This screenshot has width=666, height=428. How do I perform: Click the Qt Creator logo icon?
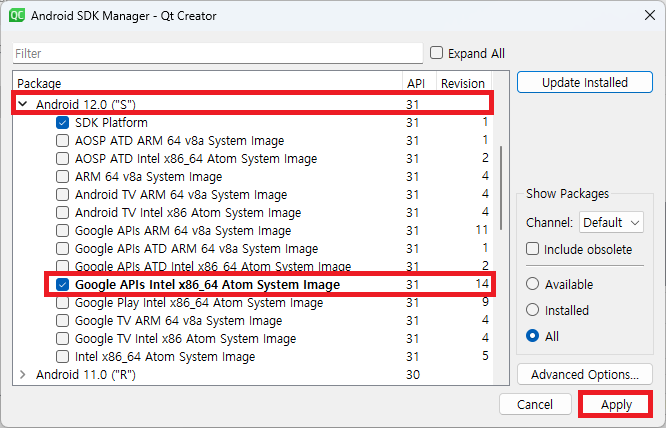pos(17,16)
